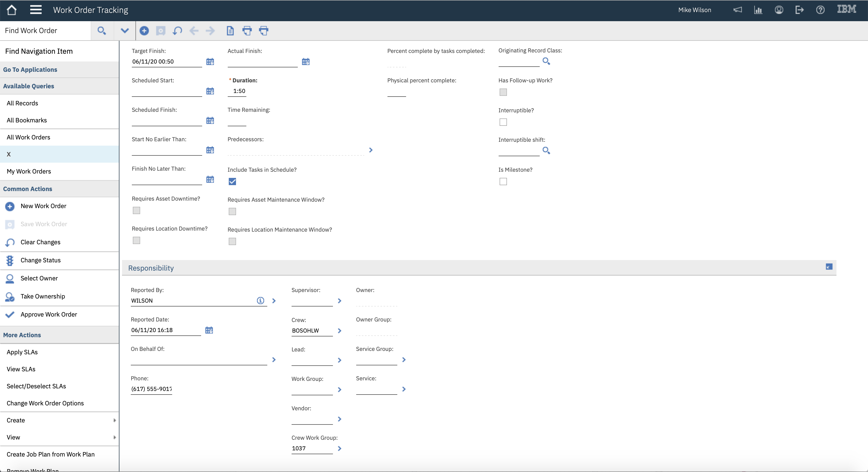Screen dimensions: 868x472
Task: Click the home icon in header
Action: point(11,10)
